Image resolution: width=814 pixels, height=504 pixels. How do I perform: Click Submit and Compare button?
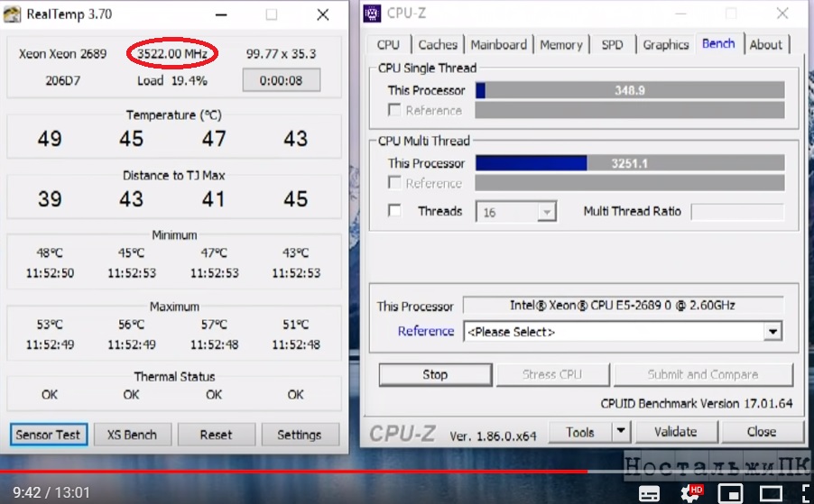tap(703, 374)
